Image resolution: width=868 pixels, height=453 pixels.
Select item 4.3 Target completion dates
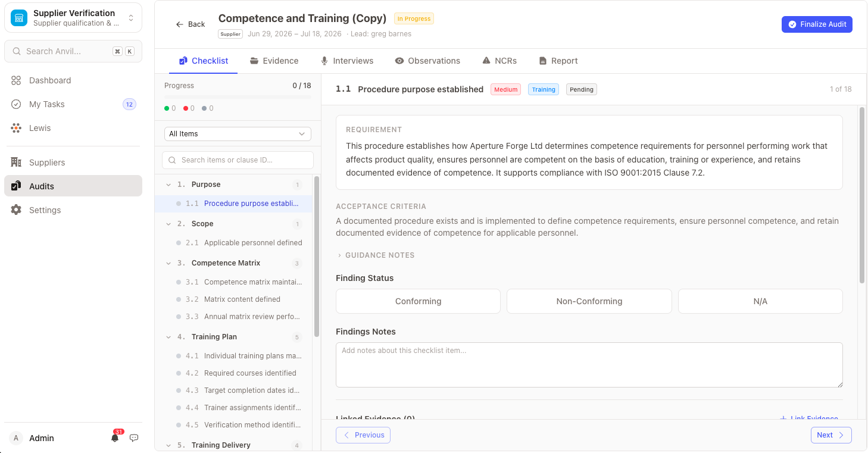(x=233, y=390)
